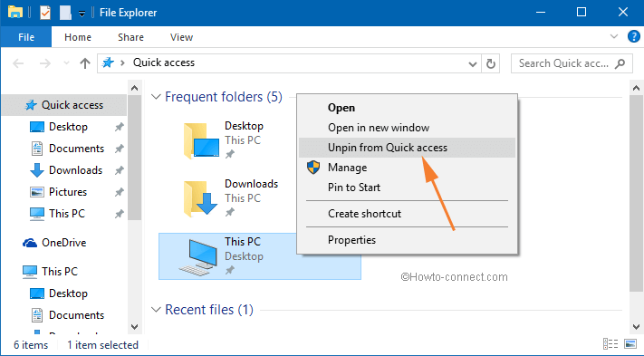The height and width of the screenshot is (356, 644).
Task: Click the address bar Quick access text
Action: click(x=163, y=63)
